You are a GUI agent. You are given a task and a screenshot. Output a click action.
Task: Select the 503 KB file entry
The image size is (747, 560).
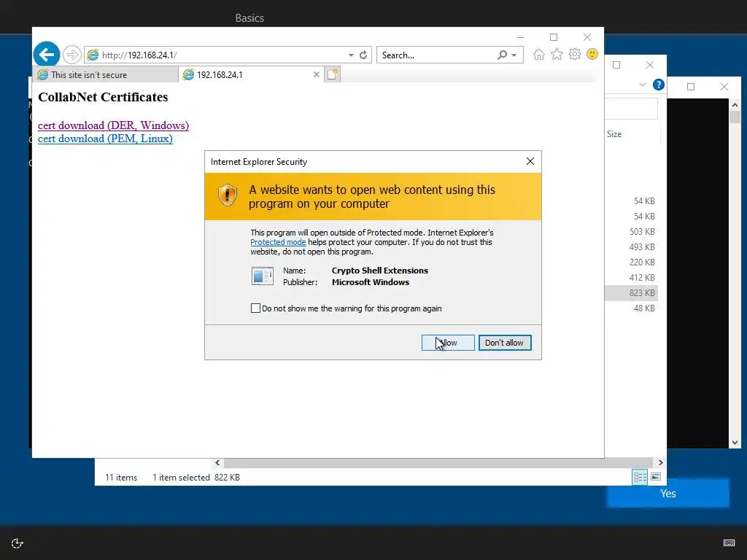pos(642,231)
